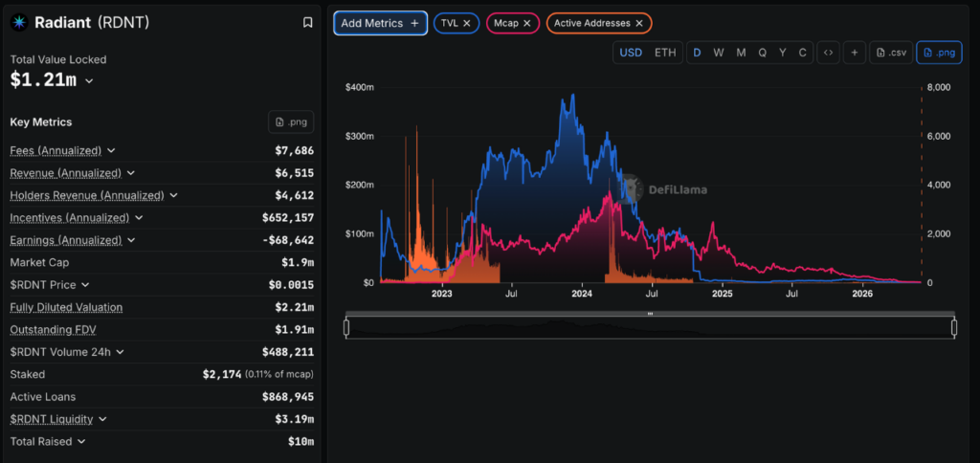Select yearly (Y) chart interval
Image resolution: width=980 pixels, height=463 pixels.
coord(783,53)
